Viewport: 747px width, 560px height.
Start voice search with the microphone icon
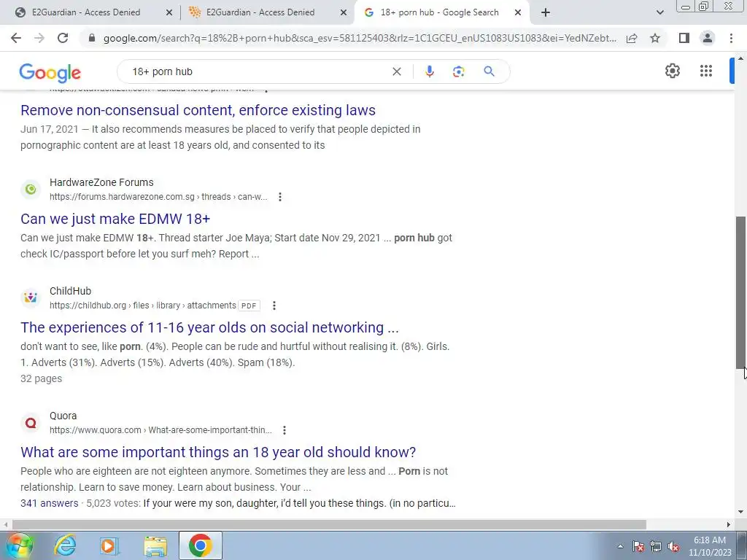429,71
